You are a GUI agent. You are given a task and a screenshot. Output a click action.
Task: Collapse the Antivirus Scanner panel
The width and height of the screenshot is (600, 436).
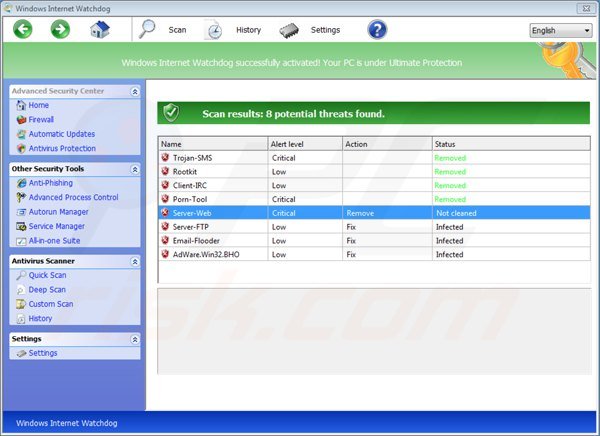135,262
